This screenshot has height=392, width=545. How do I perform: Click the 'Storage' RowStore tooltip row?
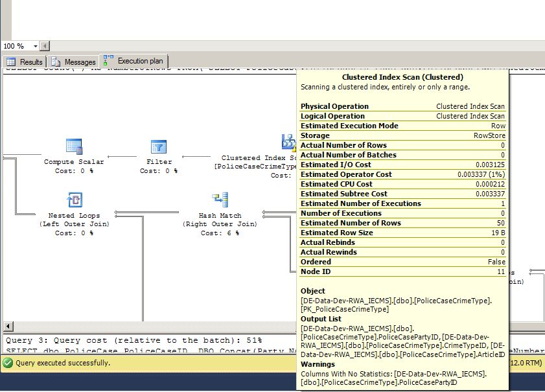point(403,135)
